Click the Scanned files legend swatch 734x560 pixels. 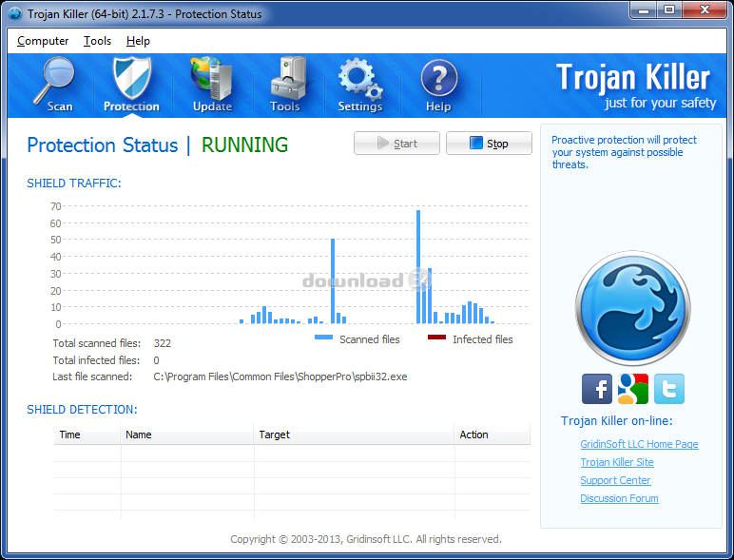[323, 338]
